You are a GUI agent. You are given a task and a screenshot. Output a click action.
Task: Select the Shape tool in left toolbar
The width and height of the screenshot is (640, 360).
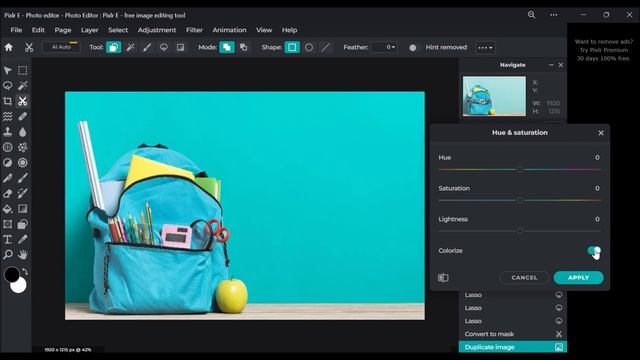click(x=23, y=224)
